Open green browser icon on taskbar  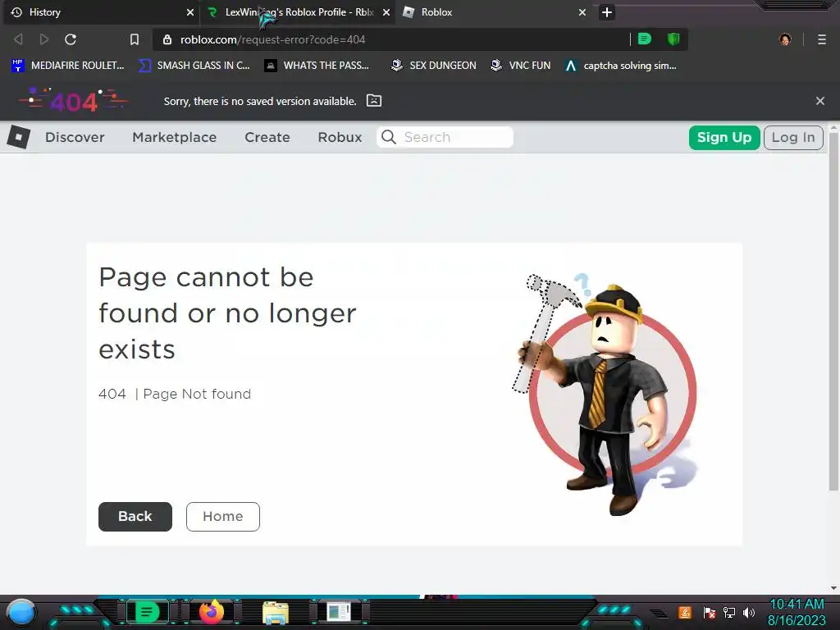(147, 612)
